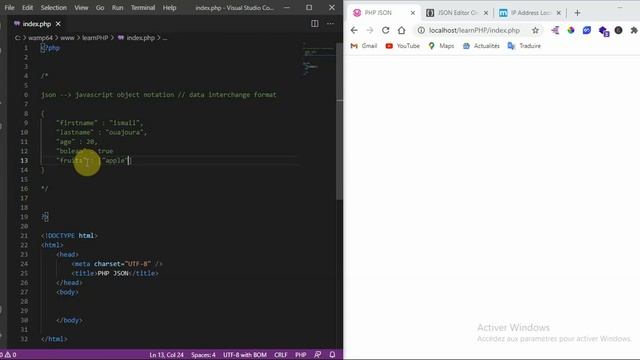
Task: Reload the localhost page
Action: 386,30
